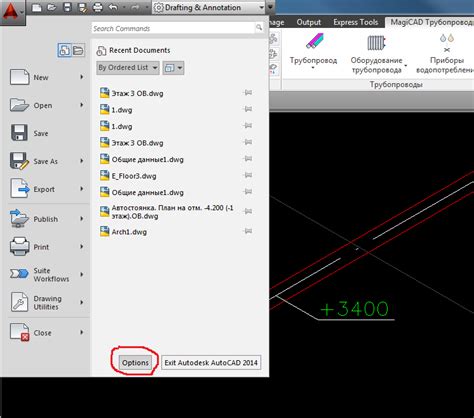
Task: Pin the Автостоянка document
Action: coord(248,211)
